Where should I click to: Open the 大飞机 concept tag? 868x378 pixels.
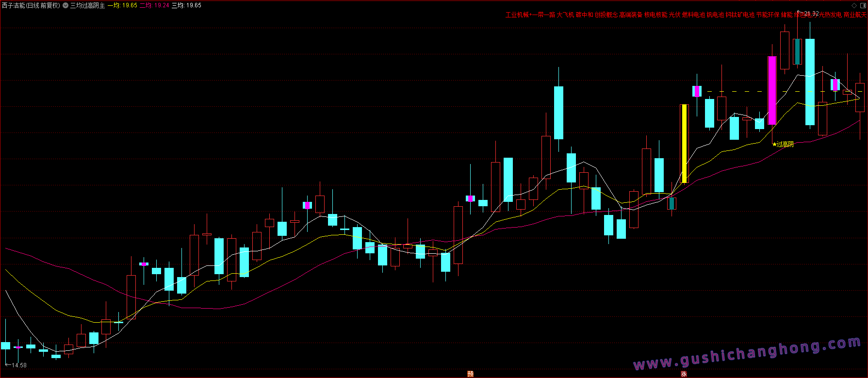tap(565, 15)
